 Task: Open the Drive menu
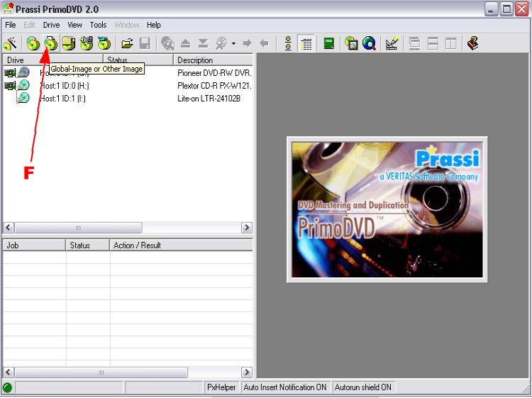(51, 25)
